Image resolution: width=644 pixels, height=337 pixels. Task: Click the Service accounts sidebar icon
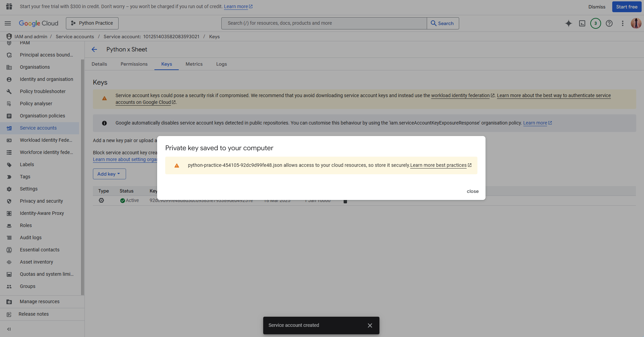click(x=9, y=128)
